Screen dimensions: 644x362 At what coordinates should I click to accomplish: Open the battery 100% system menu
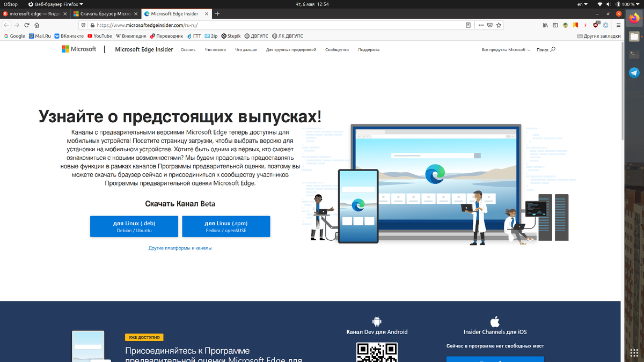[628, 4]
